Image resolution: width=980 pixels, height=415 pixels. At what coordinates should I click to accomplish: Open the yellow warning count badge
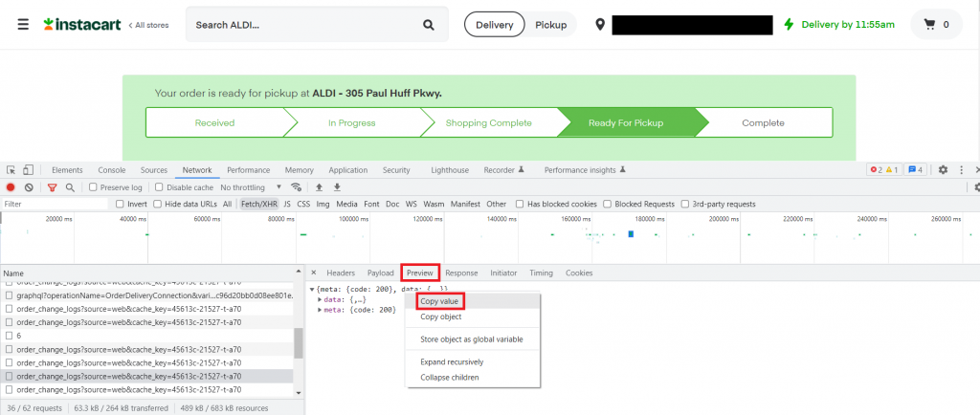click(892, 170)
